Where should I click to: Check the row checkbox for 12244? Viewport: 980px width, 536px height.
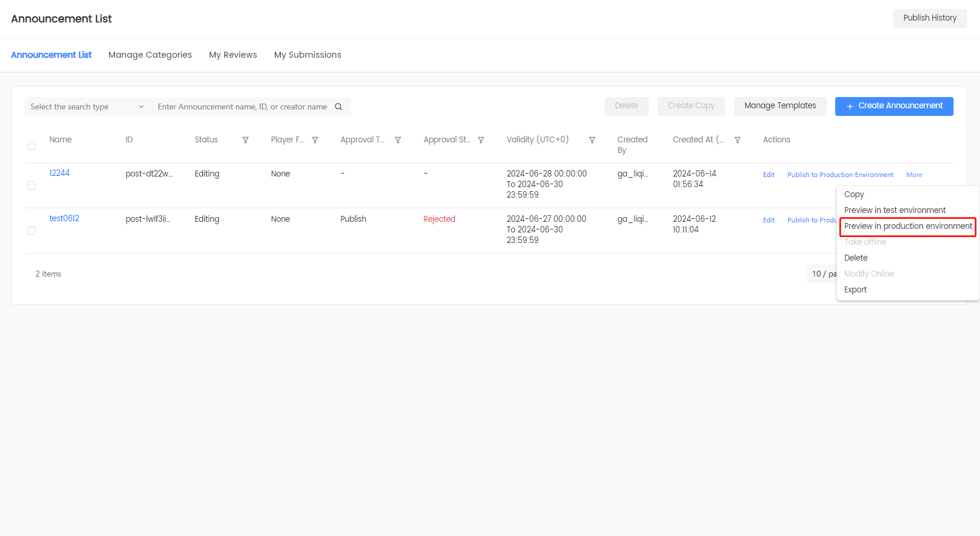(x=32, y=185)
